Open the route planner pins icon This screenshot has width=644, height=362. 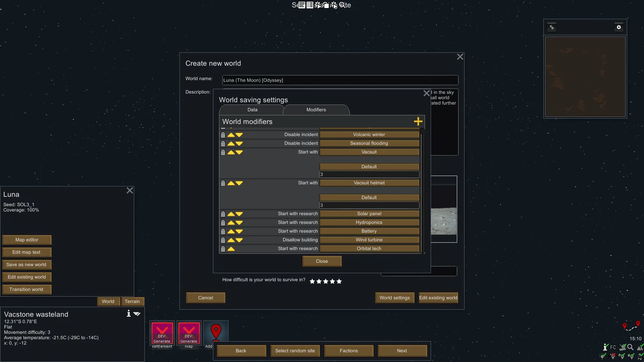(x=631, y=326)
